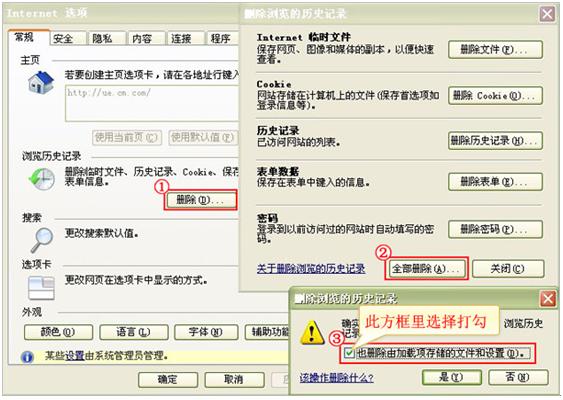Screen dimensions: 563x400
Task: Click 删除历史记录(H)... button
Action: (495, 140)
